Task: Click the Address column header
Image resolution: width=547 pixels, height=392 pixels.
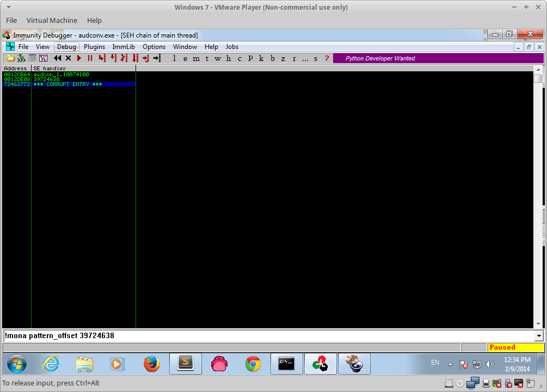Action: pos(17,69)
